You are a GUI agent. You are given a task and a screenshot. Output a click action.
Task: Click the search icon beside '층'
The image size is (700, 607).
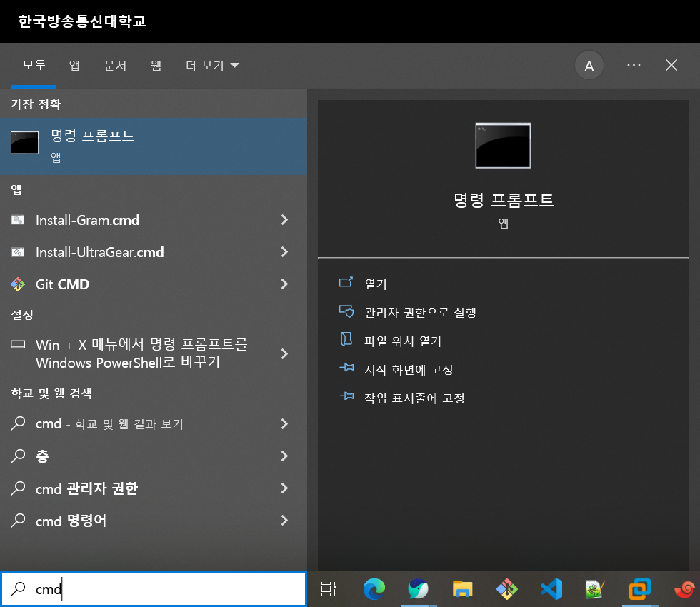coord(18,456)
